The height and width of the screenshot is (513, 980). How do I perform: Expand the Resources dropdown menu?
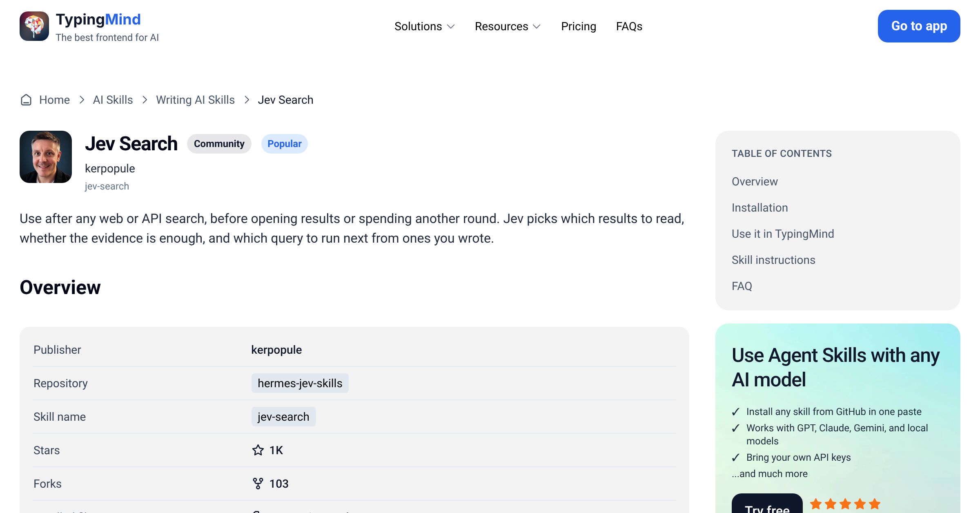(508, 26)
